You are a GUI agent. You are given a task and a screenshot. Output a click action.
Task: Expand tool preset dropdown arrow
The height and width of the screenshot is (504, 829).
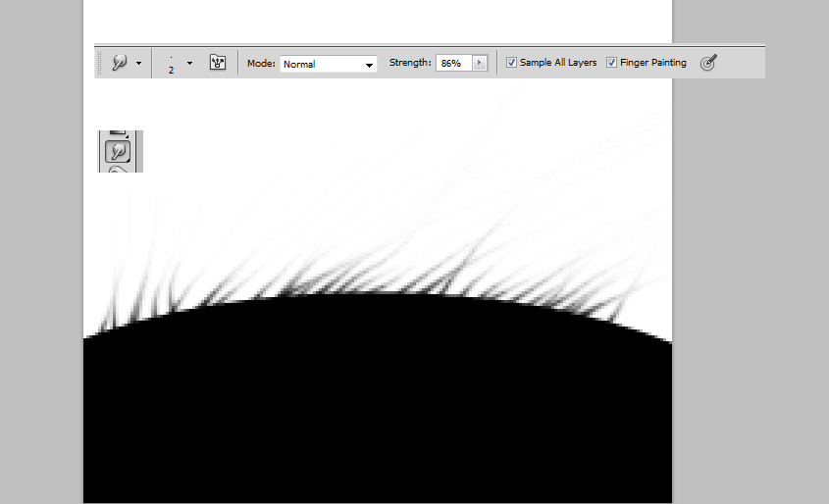pos(138,63)
